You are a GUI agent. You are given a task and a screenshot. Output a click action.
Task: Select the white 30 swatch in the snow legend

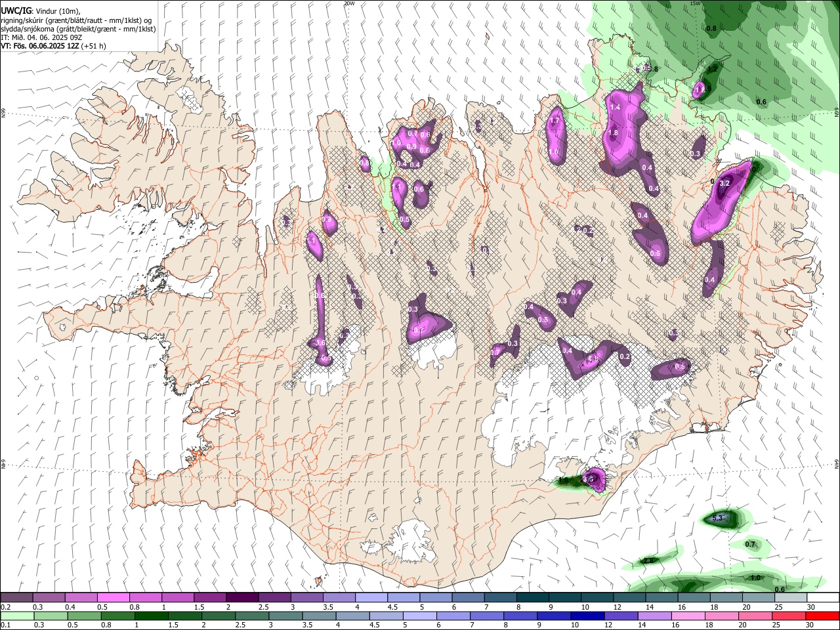[x=822, y=597]
